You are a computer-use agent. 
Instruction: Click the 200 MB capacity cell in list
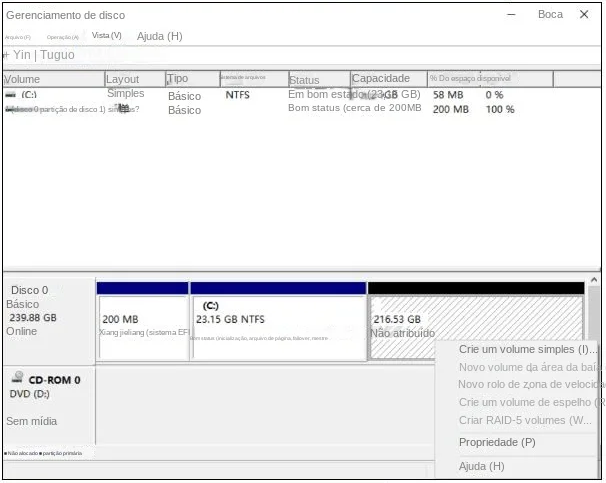pyautogui.click(x=451, y=109)
